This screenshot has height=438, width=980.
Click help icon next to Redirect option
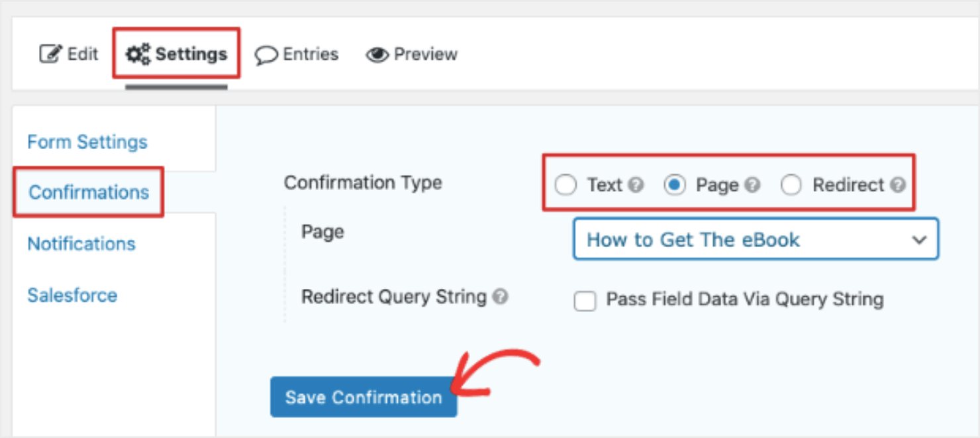point(898,186)
